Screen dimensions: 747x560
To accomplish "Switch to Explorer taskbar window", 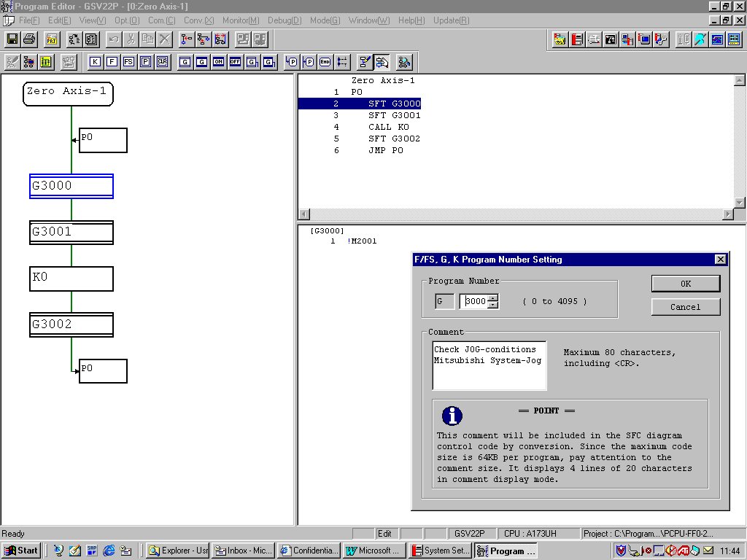I will [x=177, y=551].
